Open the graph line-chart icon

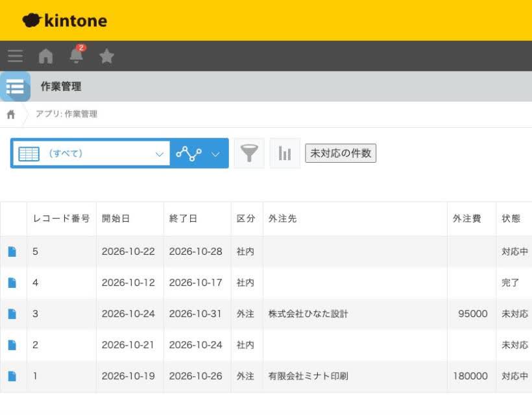pos(189,154)
